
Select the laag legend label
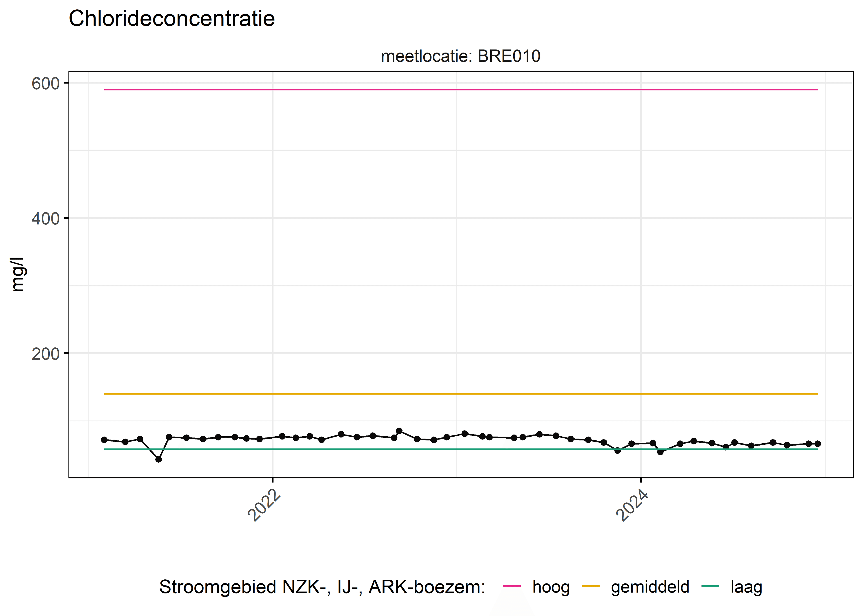coord(746,587)
